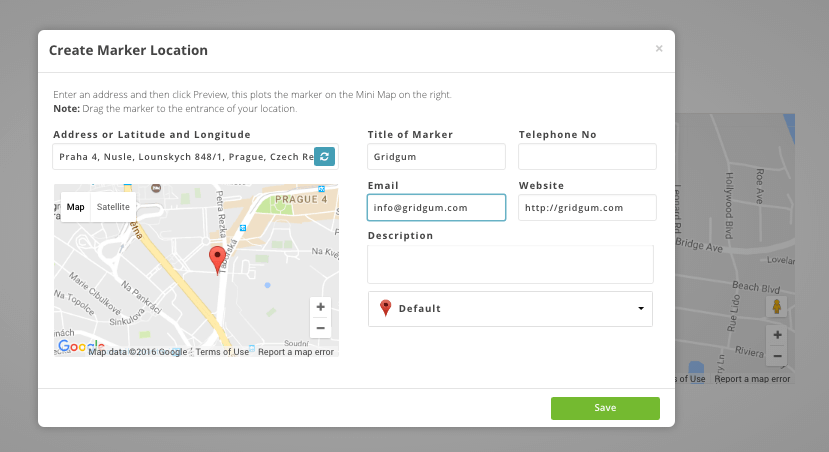Click the PRAGUE 4 label on map

(301, 199)
